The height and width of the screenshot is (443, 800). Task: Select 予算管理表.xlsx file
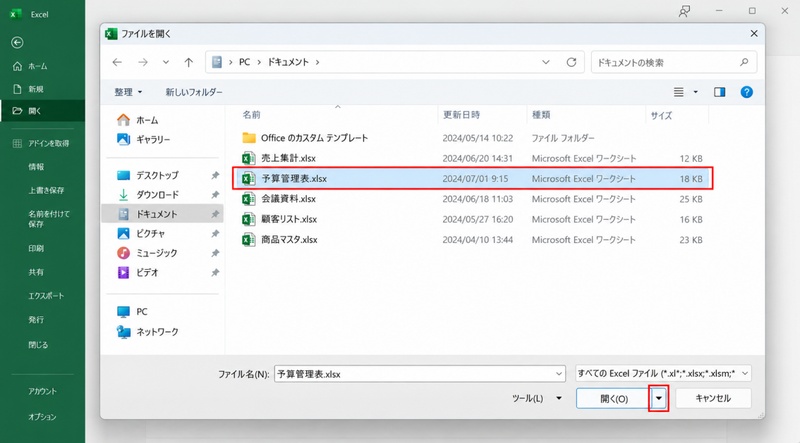472,179
